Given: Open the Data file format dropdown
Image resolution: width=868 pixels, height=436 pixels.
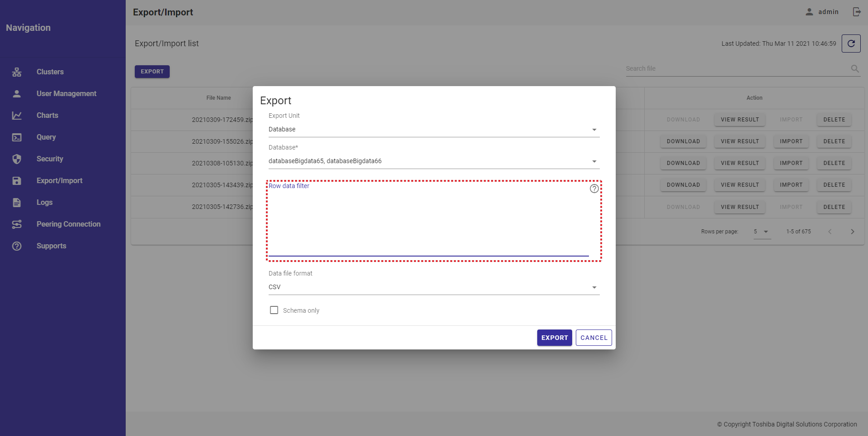Looking at the screenshot, I should click(x=434, y=287).
